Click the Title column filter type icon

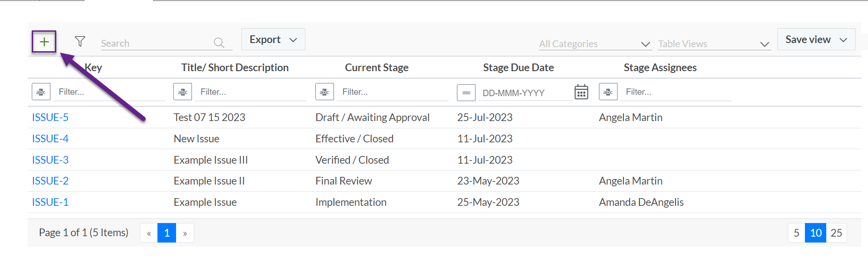(x=182, y=92)
